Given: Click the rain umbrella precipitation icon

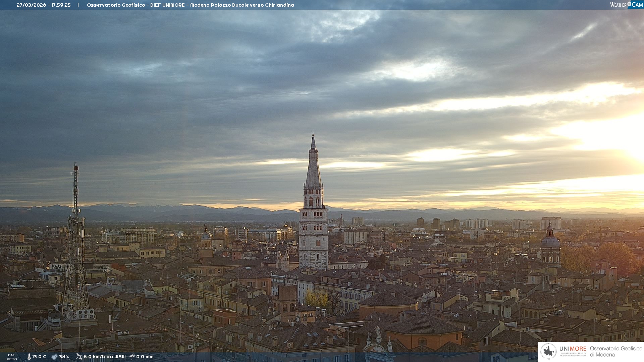Looking at the screenshot, I should [132, 357].
